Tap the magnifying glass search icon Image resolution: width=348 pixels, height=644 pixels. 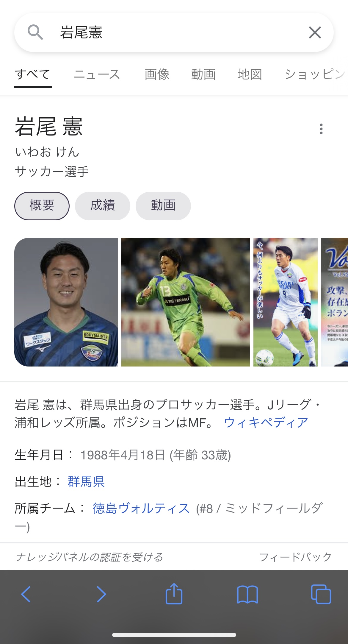[x=35, y=32]
